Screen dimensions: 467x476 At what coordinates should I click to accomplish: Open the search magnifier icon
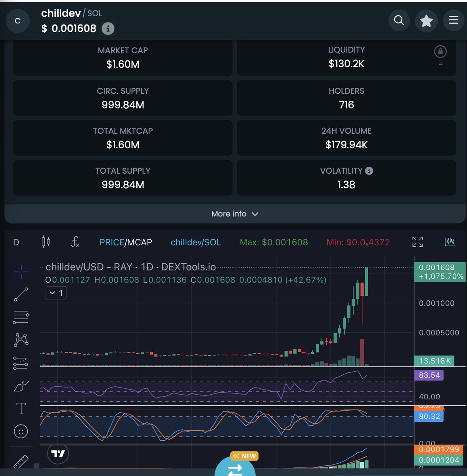coord(399,21)
